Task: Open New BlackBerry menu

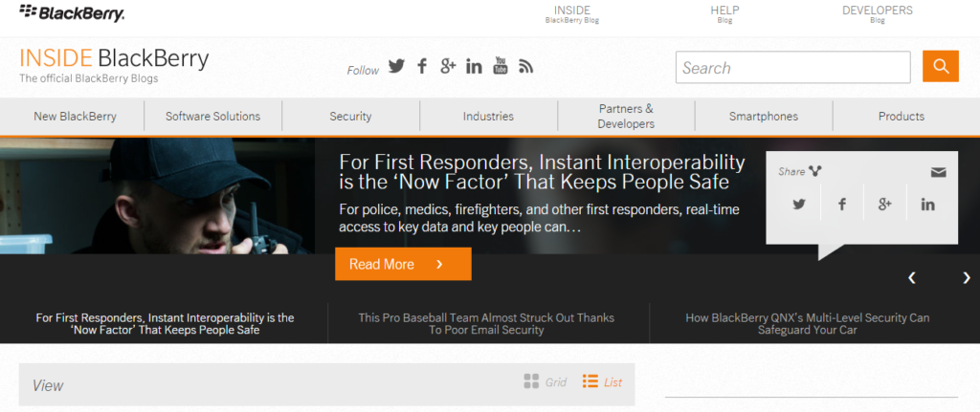Action: 75,116
